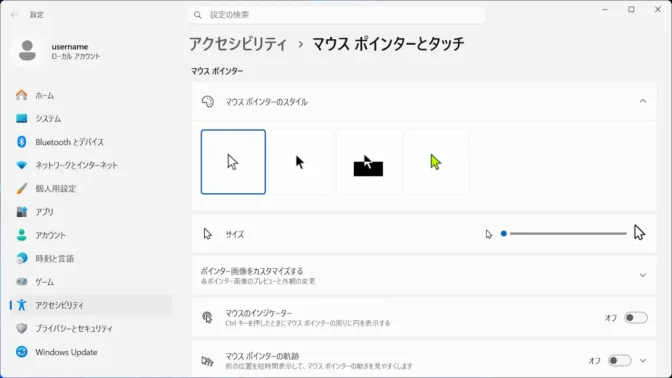Open ホーム in sidebar
Screen dimensions: 672x378
[x=91, y=95]
